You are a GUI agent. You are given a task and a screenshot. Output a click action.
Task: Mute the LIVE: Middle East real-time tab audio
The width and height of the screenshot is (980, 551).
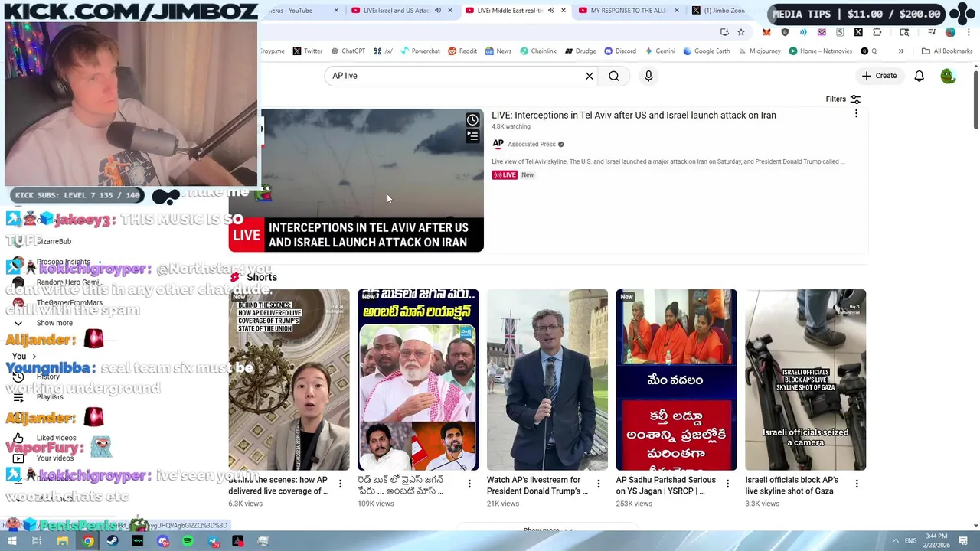(551, 11)
